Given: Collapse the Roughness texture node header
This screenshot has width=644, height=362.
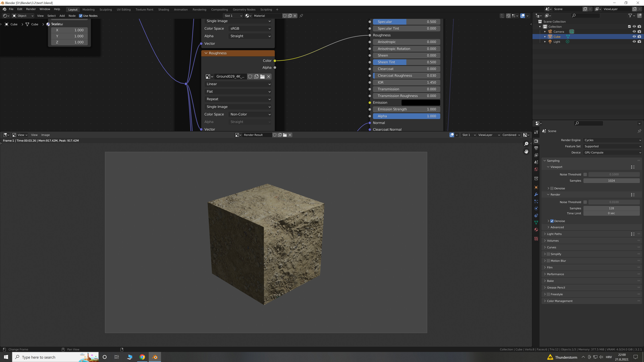Looking at the screenshot, I should tap(206, 53).
